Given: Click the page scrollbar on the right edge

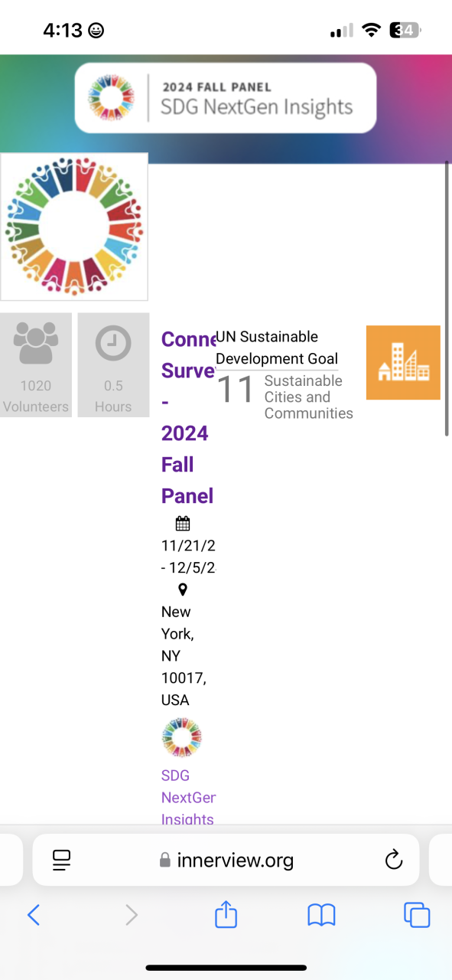Looking at the screenshot, I should (x=447, y=299).
